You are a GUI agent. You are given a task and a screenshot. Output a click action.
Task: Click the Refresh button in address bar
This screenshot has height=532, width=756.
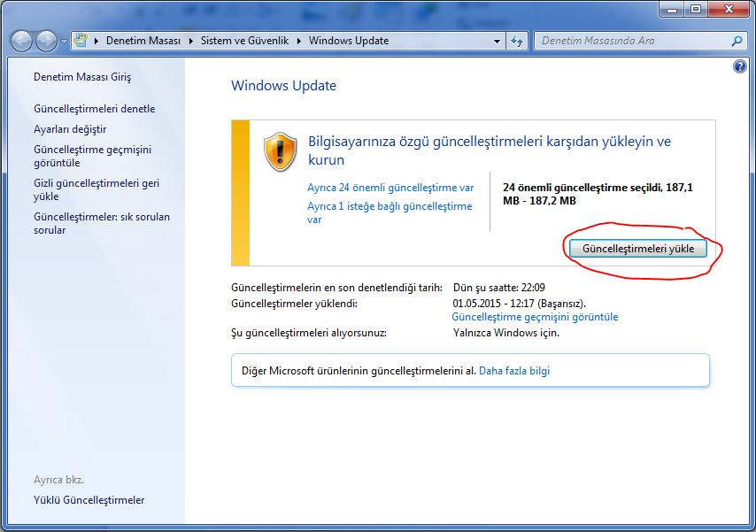tap(517, 41)
